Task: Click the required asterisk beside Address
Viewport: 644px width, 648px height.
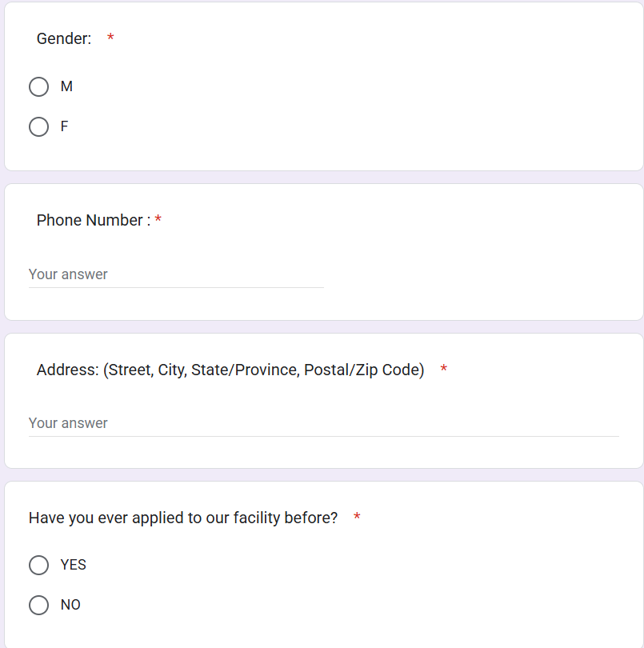Action: [443, 367]
